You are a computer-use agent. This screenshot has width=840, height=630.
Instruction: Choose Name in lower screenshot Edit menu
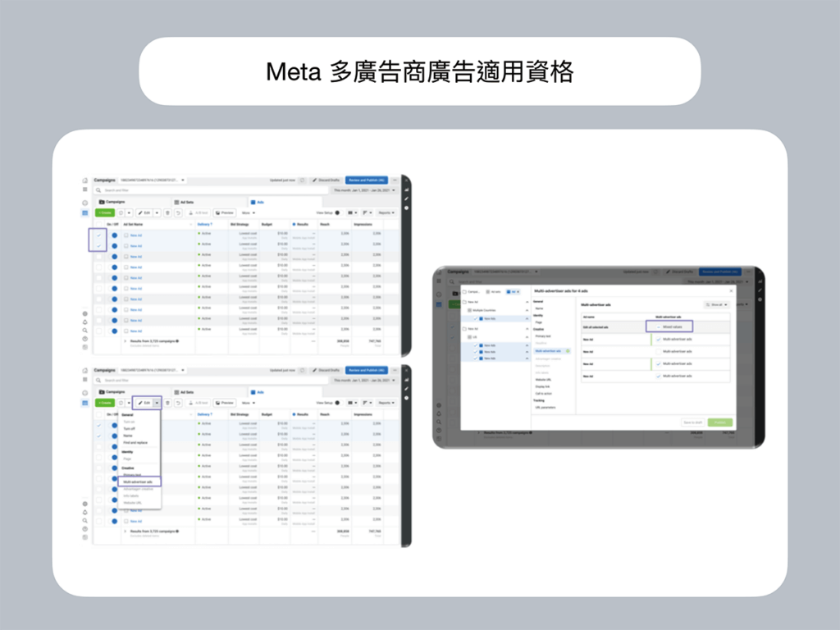(127, 436)
